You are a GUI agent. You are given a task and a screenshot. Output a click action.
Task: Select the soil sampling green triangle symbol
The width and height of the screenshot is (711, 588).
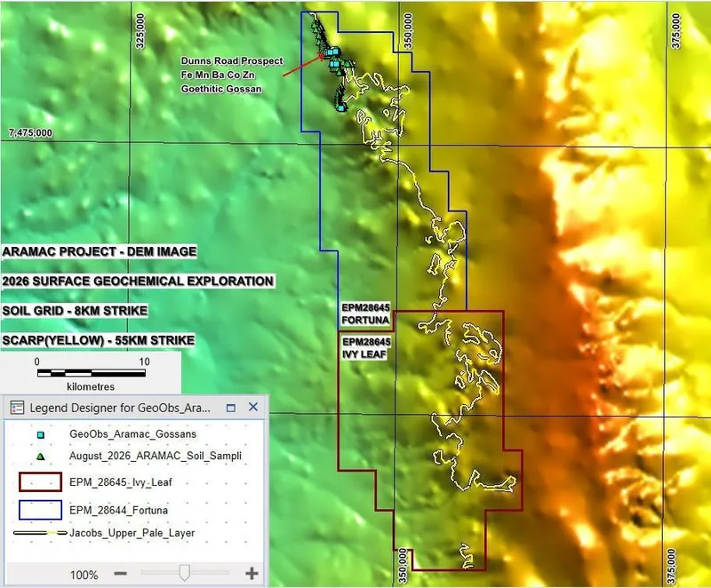40,457
